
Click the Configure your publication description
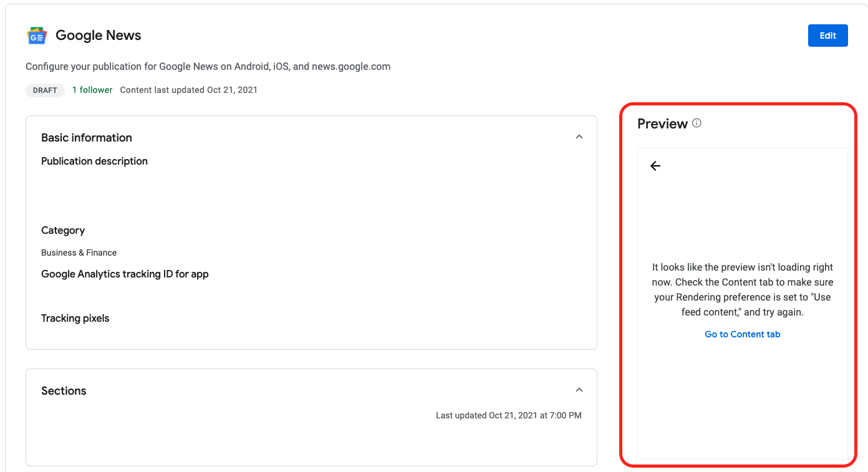[x=208, y=66]
